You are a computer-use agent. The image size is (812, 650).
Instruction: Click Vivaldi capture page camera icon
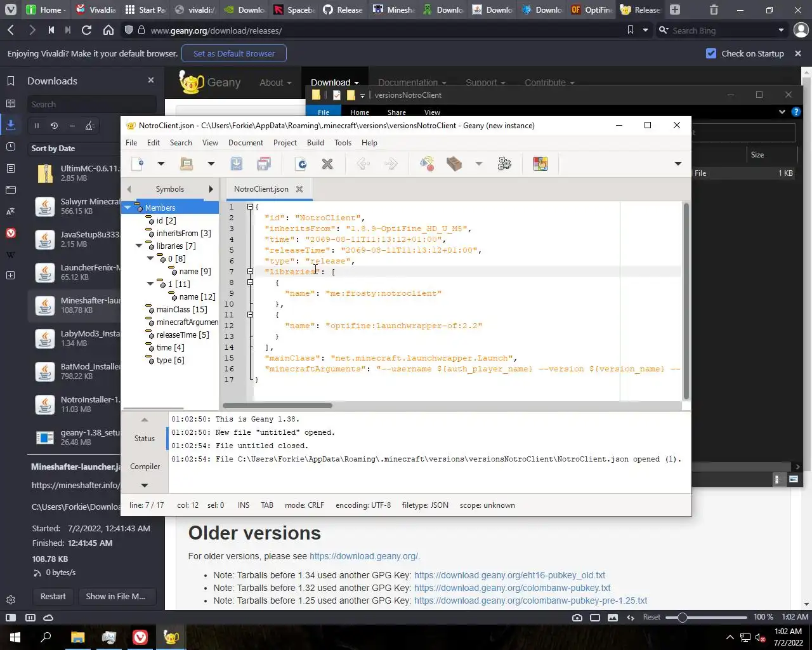click(577, 618)
